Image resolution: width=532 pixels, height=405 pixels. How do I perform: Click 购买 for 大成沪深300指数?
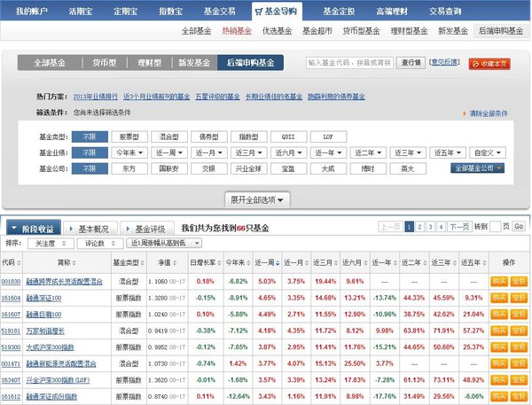[498, 347]
